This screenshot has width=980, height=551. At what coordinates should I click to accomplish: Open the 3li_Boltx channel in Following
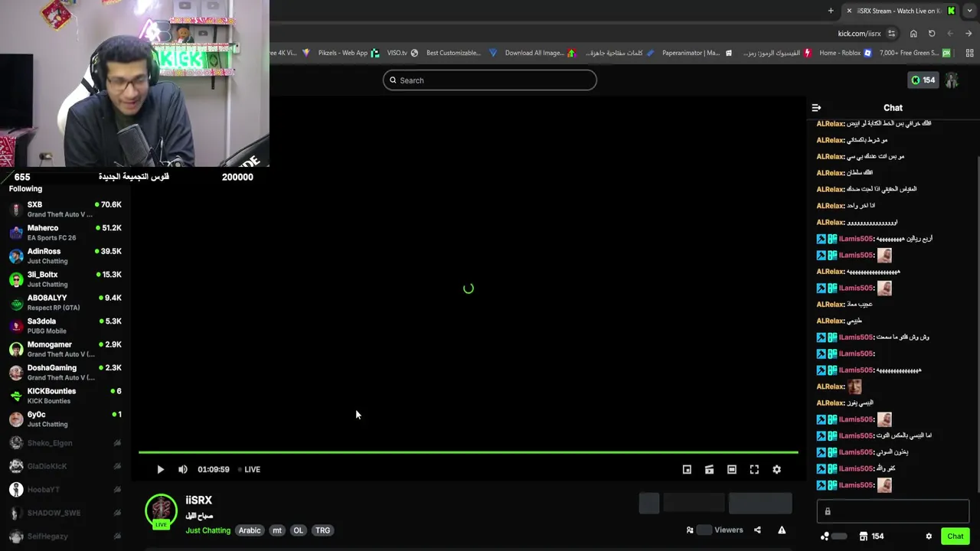click(65, 279)
